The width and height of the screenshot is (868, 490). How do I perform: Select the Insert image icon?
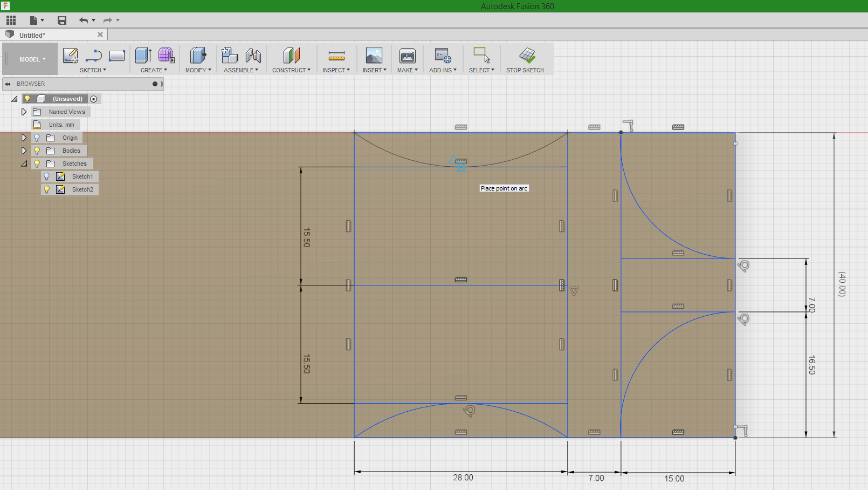374,56
